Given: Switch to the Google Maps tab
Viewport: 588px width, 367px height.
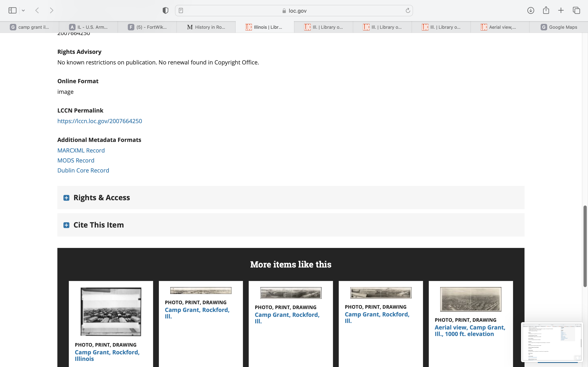Looking at the screenshot, I should click(x=559, y=27).
